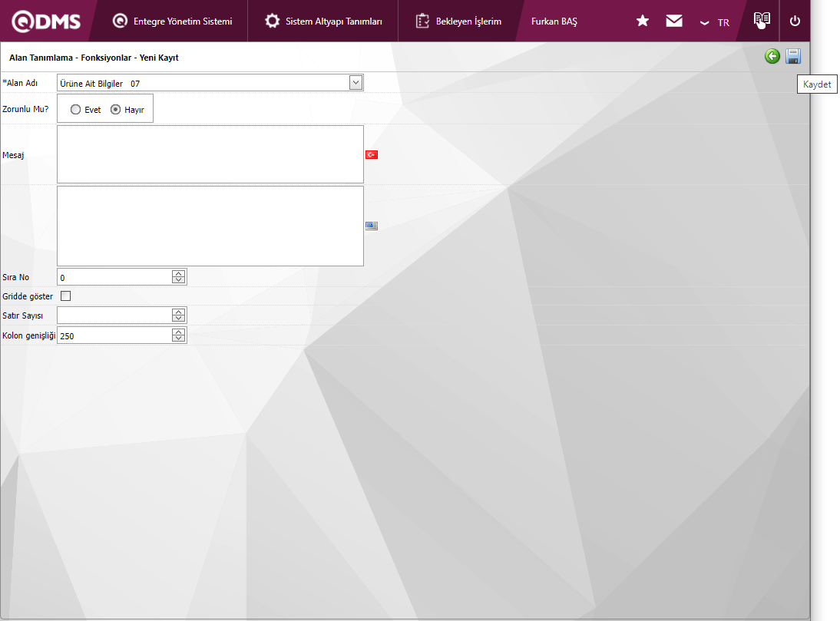Click the green back arrow icon
This screenshot has height=621, width=840.
point(772,56)
